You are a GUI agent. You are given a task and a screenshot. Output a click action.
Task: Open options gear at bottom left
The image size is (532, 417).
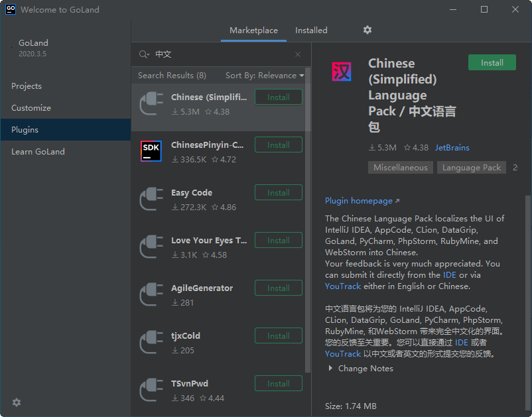[17, 402]
